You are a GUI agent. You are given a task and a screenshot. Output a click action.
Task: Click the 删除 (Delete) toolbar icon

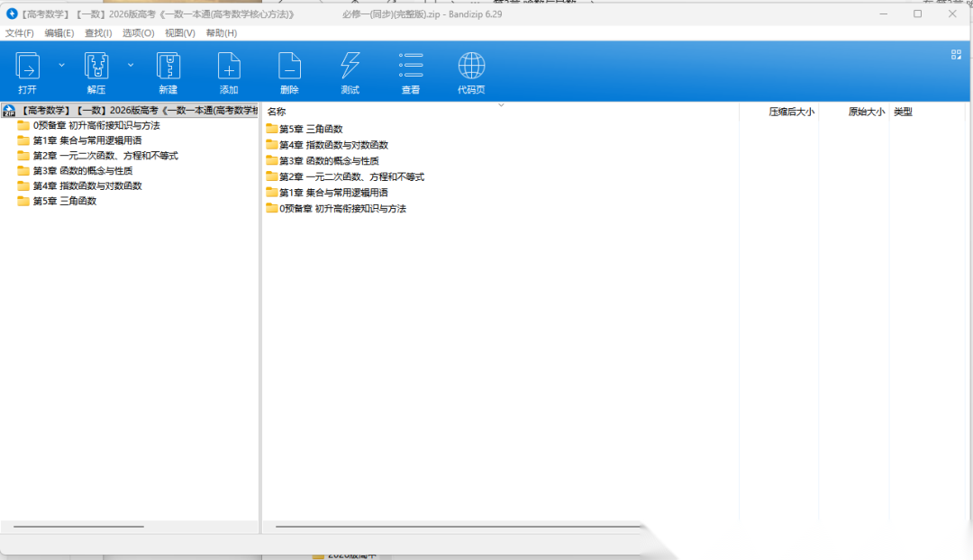coord(289,67)
